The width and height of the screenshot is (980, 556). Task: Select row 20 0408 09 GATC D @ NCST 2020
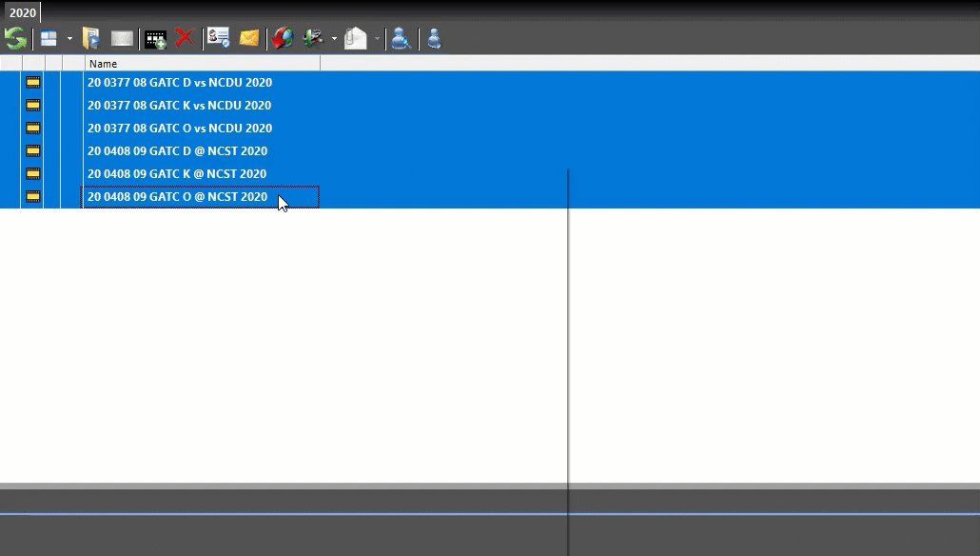(490, 150)
